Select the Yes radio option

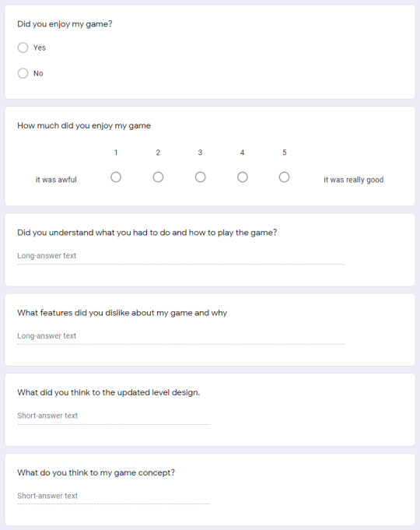click(23, 47)
